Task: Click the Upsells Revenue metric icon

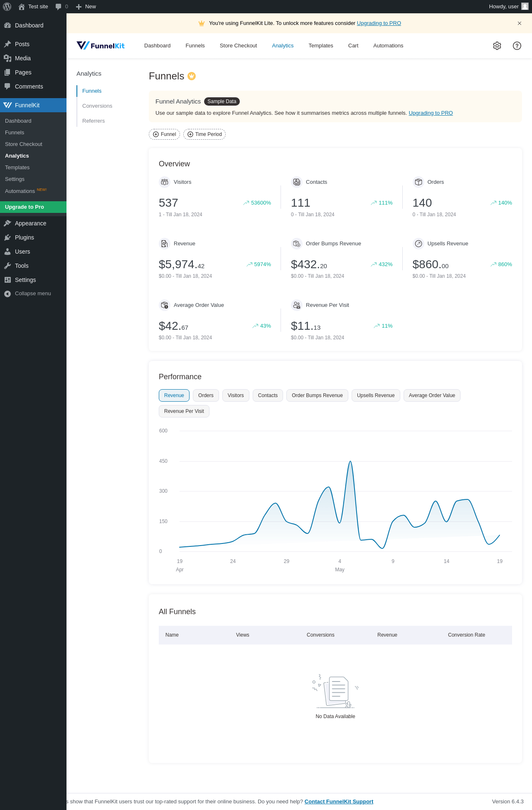Action: pyautogui.click(x=418, y=244)
